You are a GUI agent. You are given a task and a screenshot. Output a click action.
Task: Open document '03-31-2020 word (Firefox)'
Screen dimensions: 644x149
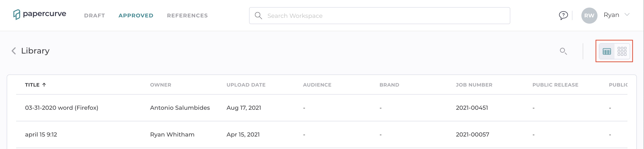(61, 108)
